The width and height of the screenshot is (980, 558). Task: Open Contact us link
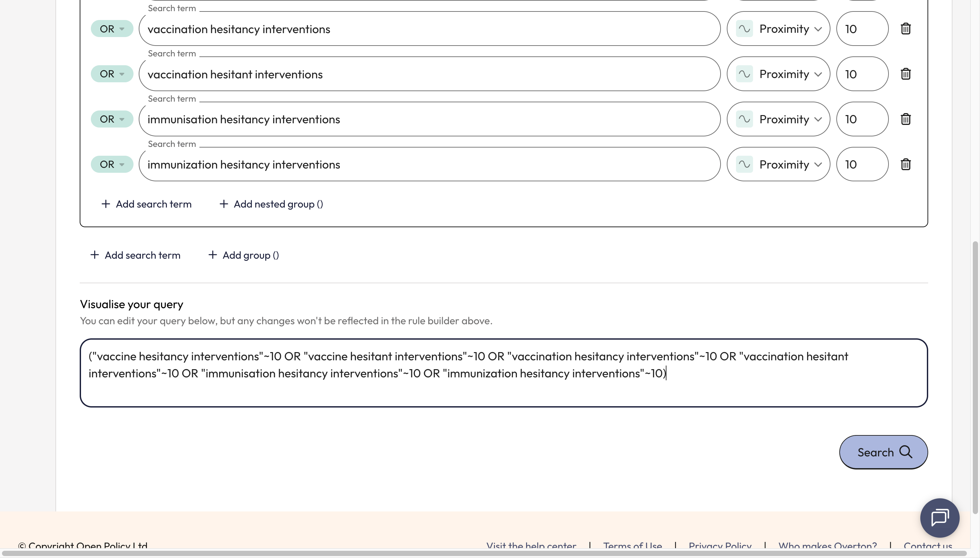[x=928, y=546]
